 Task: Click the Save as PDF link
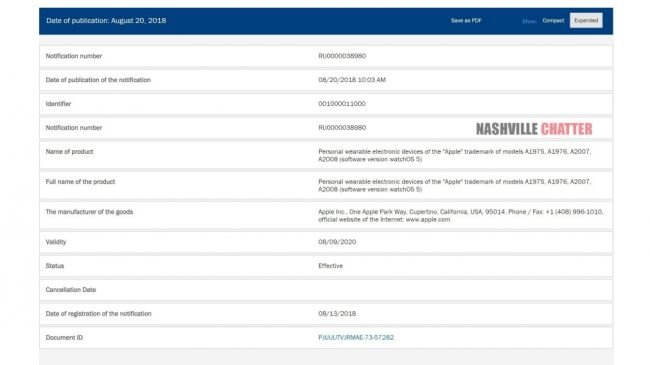466,20
